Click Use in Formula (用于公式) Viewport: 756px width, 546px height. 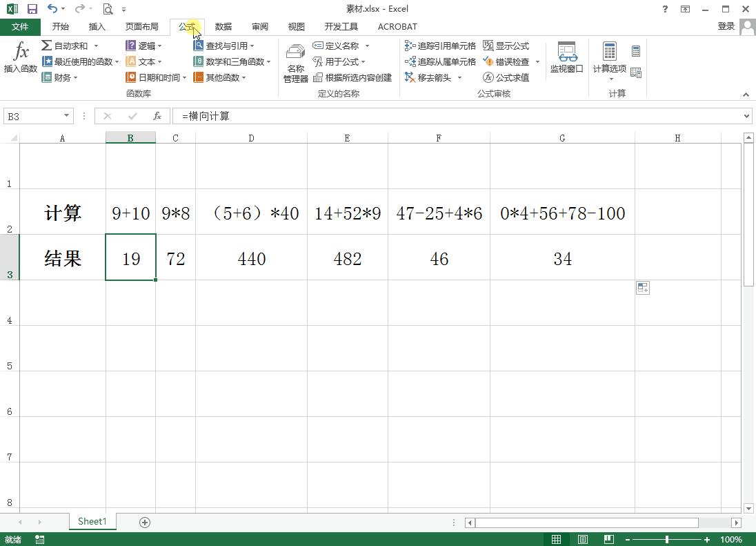(x=339, y=61)
